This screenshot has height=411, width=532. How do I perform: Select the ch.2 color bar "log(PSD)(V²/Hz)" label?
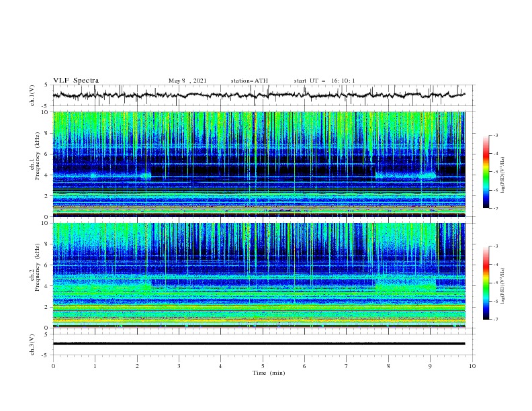pos(503,286)
